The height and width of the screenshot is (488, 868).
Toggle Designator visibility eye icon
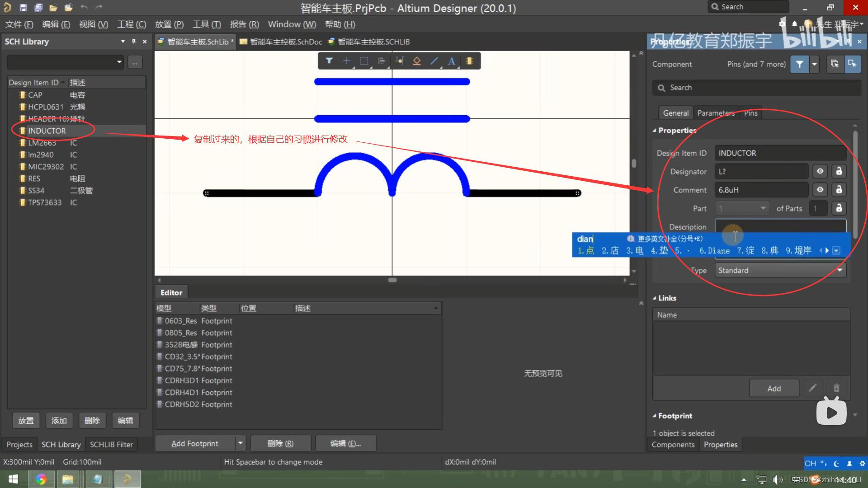coord(820,171)
